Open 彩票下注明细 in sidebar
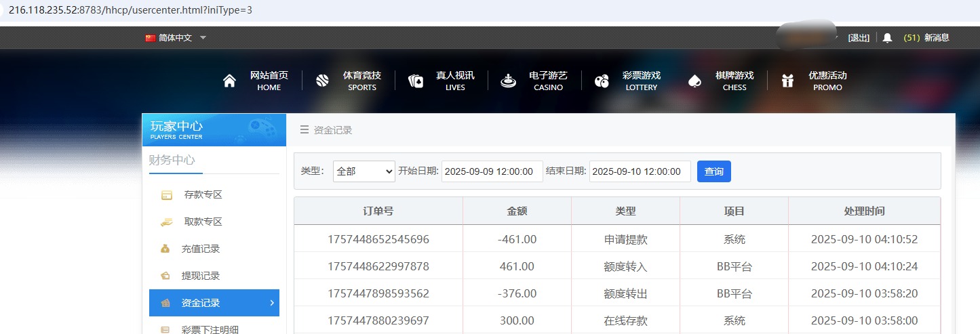This screenshot has height=334, width=980. 210,330
